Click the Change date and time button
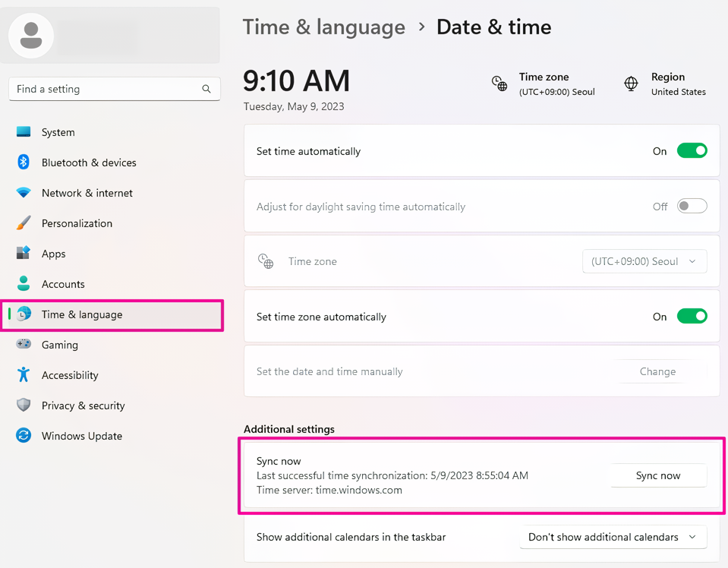728x568 pixels. (x=657, y=371)
